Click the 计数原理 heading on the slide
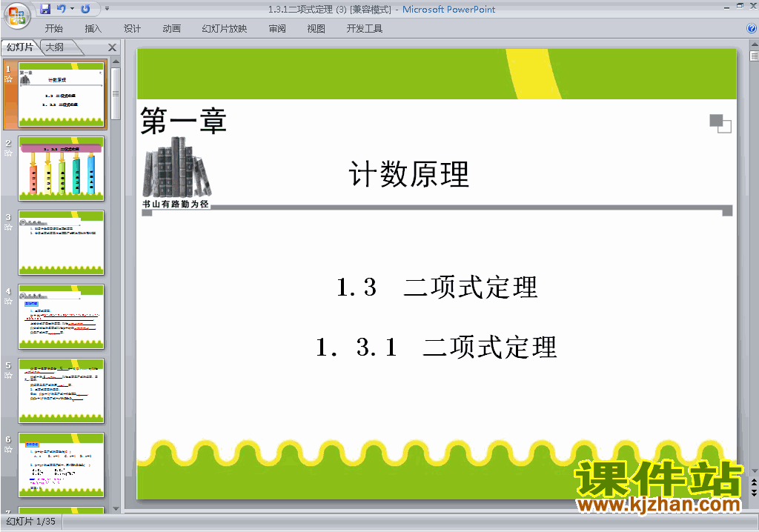The image size is (759, 532). click(409, 174)
